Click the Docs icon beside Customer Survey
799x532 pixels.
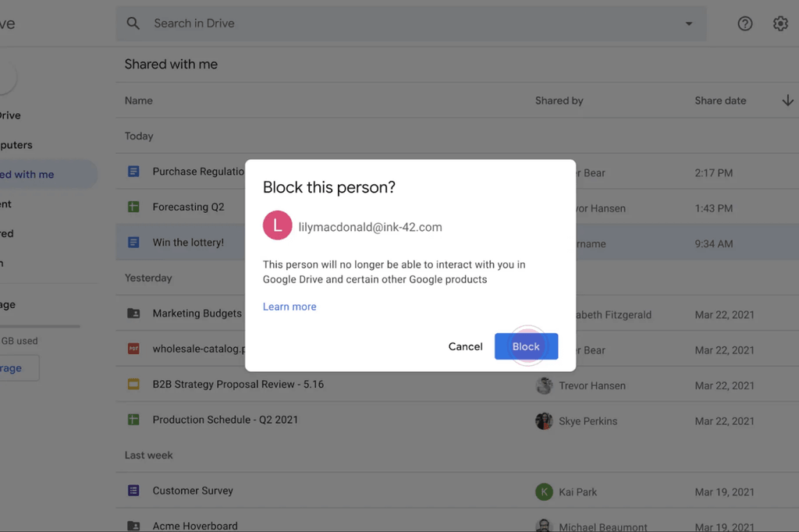136,491
